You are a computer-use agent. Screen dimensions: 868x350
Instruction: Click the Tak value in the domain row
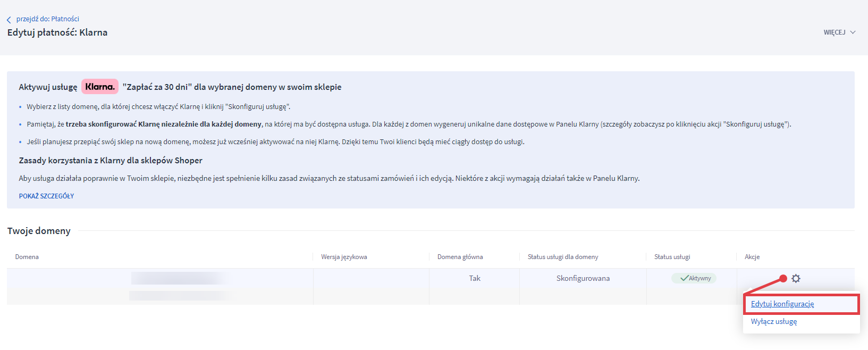475,278
